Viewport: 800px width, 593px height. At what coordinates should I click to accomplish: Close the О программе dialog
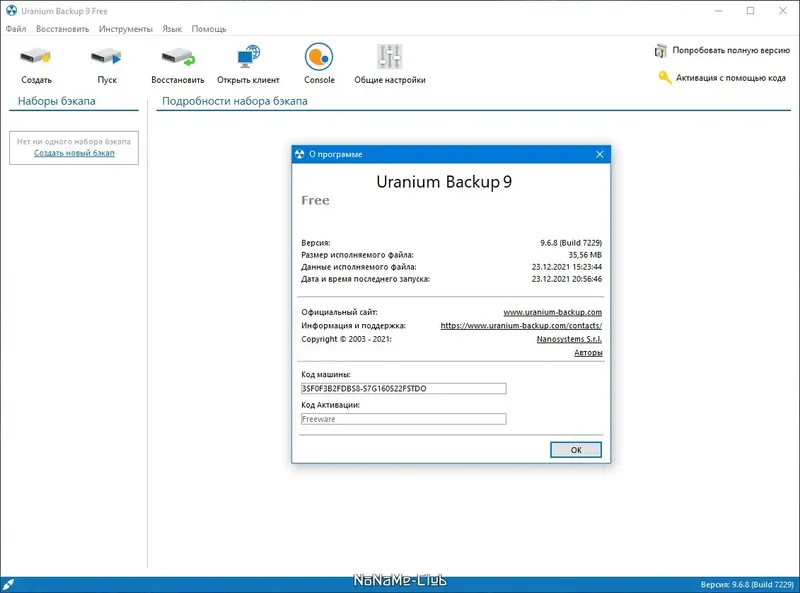pos(599,154)
